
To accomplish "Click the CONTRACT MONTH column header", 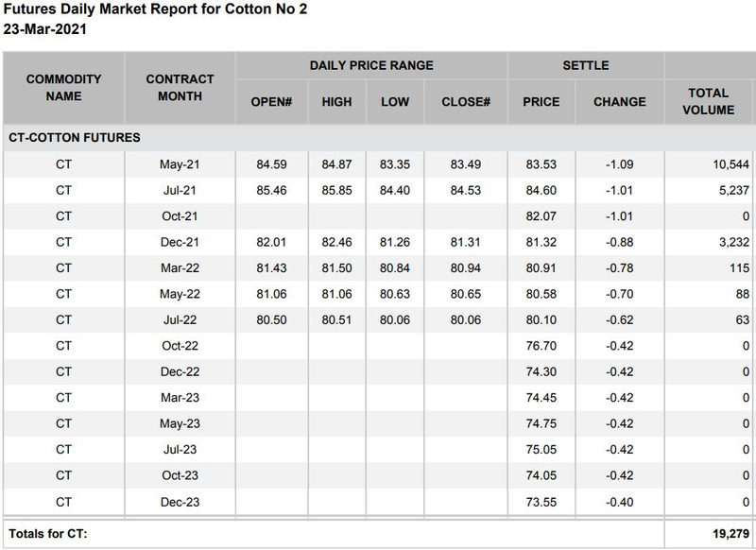I will coord(180,88).
